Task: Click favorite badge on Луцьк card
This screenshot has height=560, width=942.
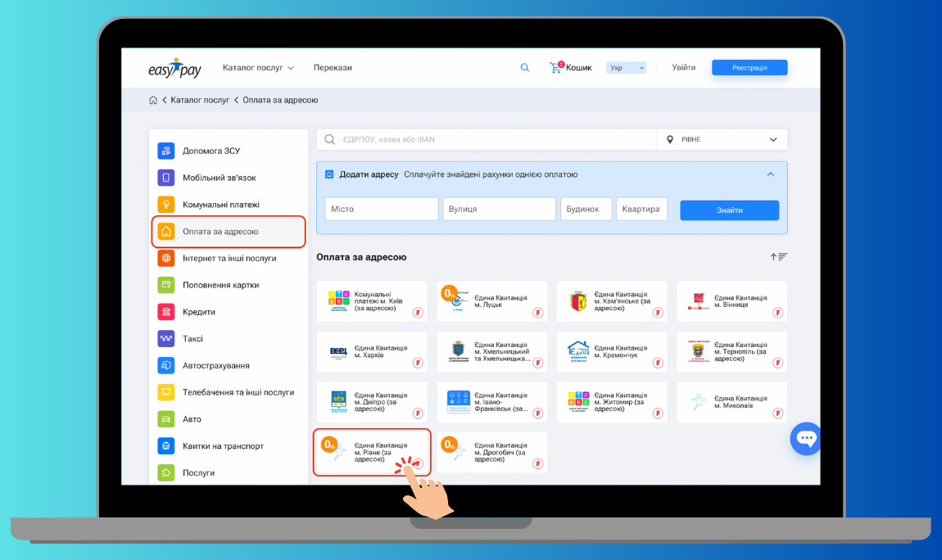Action: (538, 313)
